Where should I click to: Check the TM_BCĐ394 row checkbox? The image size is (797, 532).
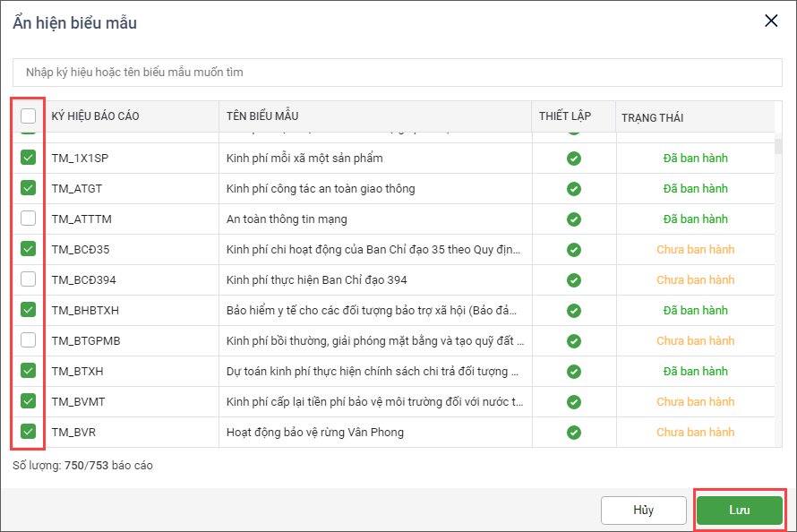coord(29,279)
